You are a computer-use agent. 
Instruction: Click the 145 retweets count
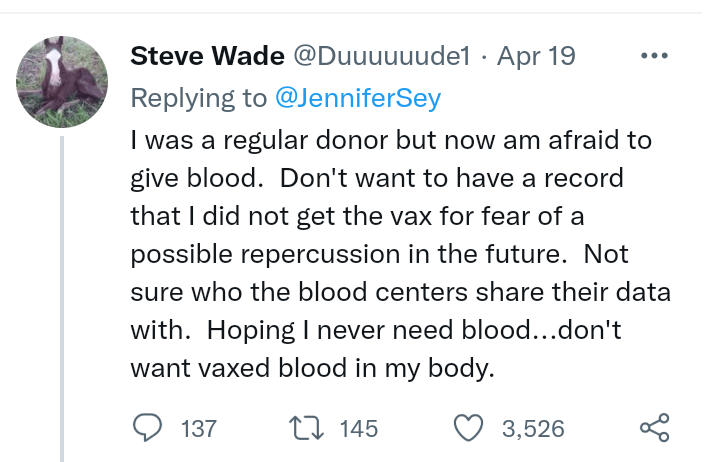pos(359,429)
